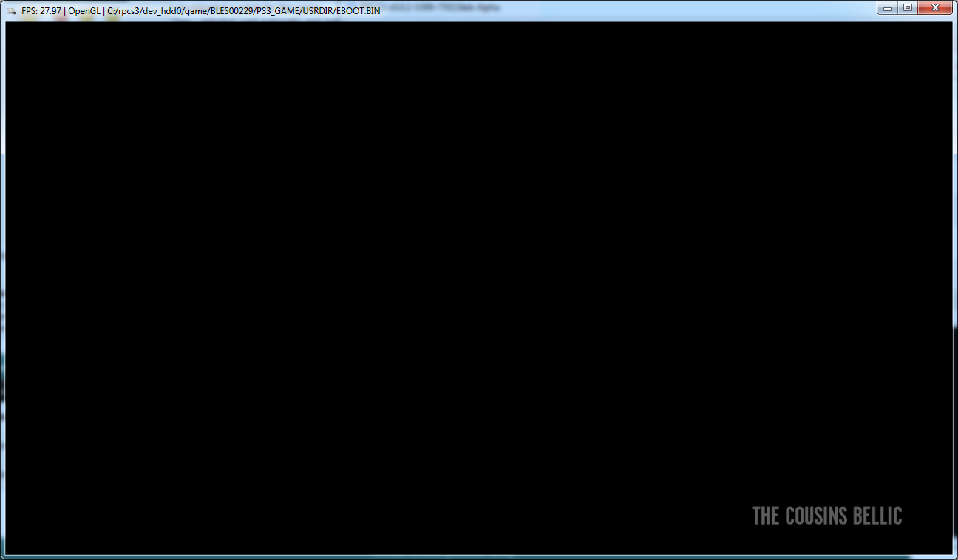This screenshot has height=560, width=958.
Task: Click the dev_hdd0 segment of the path
Action: click(x=162, y=11)
